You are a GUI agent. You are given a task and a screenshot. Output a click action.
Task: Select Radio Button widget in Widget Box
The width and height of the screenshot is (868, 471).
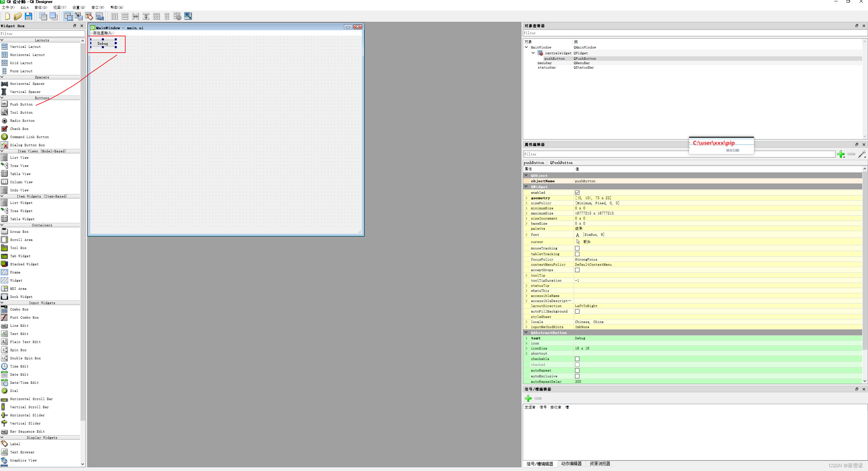click(x=22, y=120)
